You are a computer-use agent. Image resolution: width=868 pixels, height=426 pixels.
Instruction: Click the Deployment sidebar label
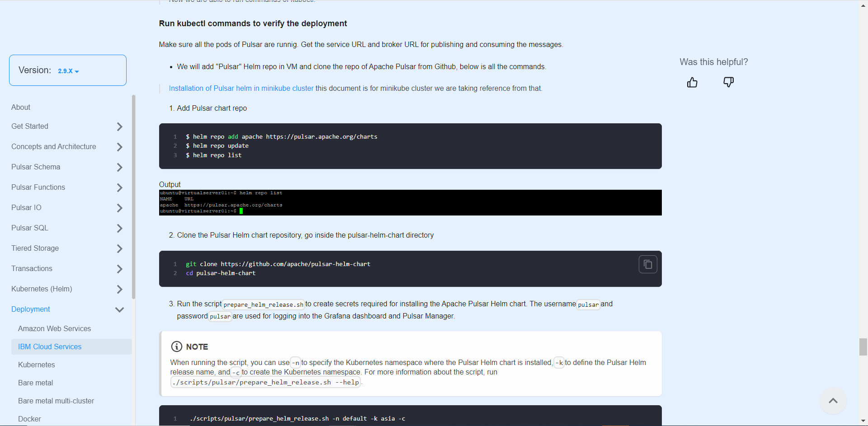(x=31, y=309)
